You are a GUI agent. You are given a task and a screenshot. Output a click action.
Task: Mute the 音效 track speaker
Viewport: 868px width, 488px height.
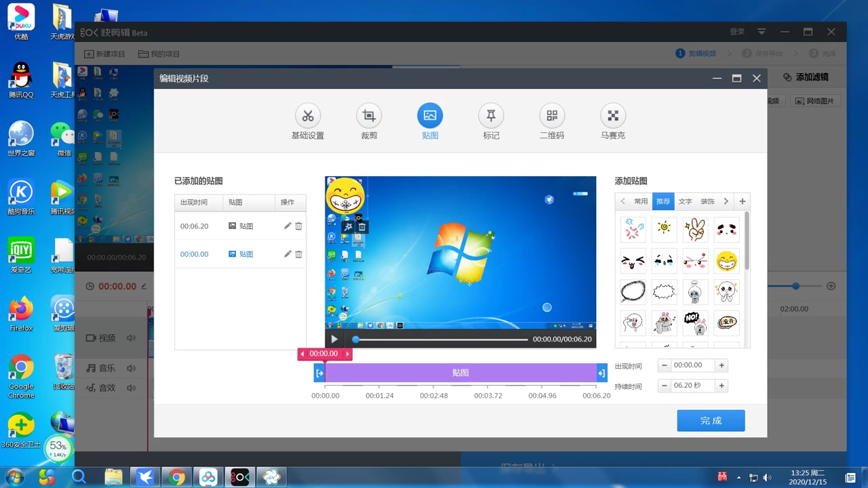[x=131, y=388]
